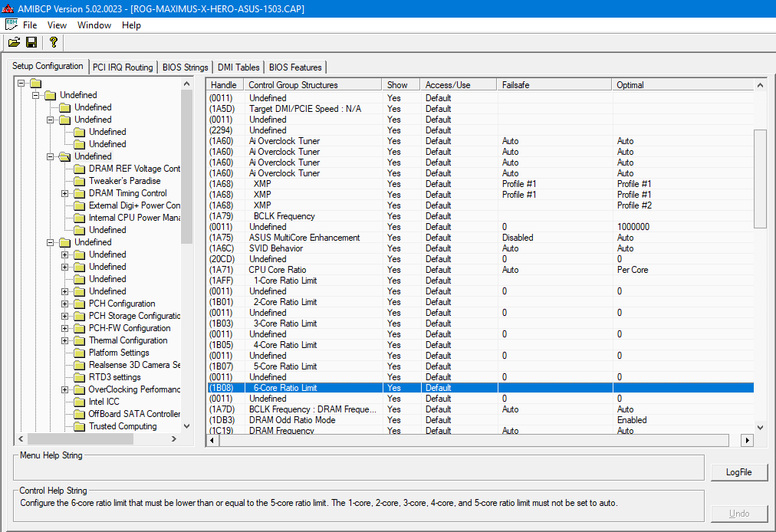Click the Tweaker's Paradise folder icon

(79, 181)
